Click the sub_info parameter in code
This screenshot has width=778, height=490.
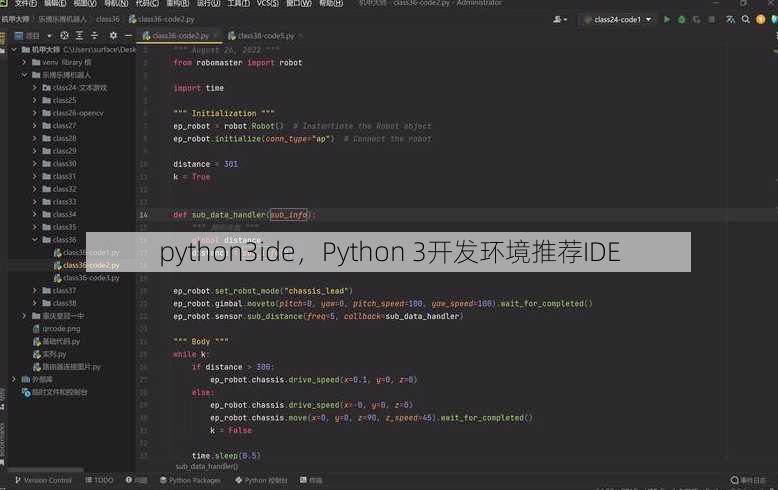[289, 215]
